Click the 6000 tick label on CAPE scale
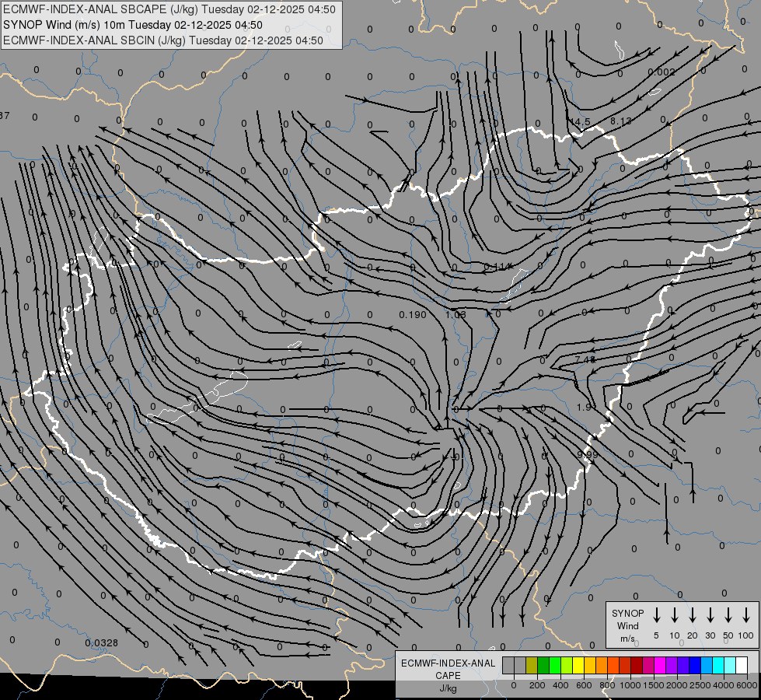The height and width of the screenshot is (700, 761). [747, 685]
